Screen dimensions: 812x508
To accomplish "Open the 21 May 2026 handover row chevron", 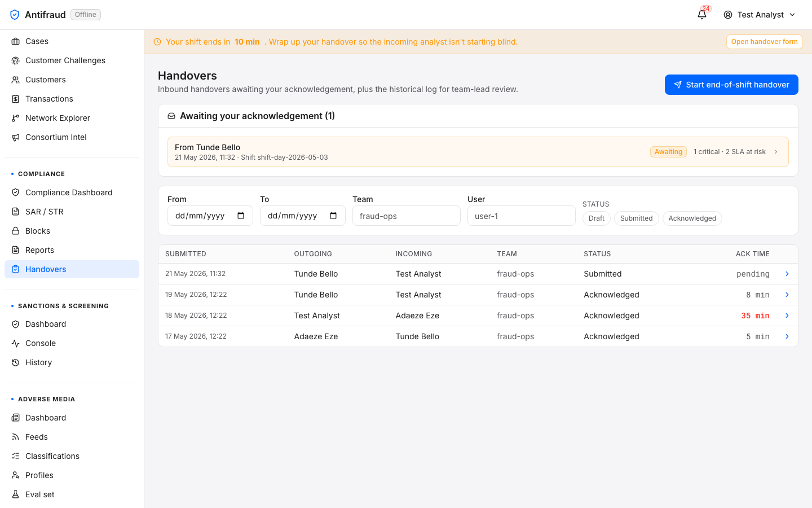I will tap(787, 274).
